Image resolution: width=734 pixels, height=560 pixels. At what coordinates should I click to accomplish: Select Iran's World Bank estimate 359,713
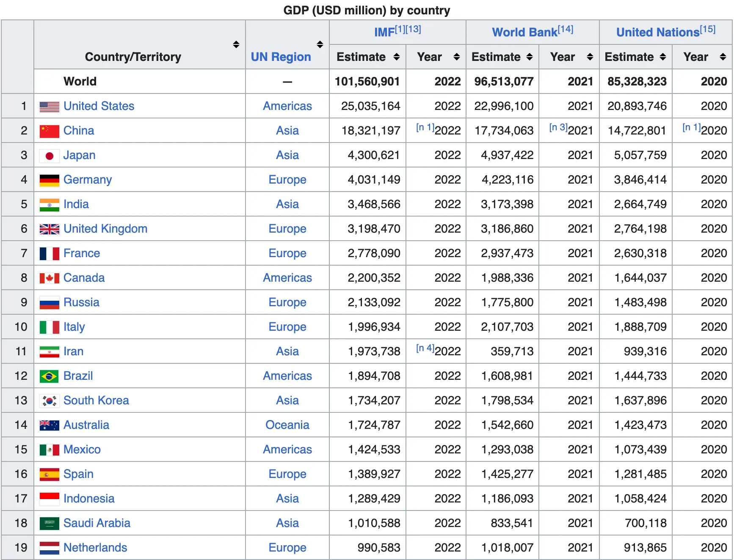[512, 351]
